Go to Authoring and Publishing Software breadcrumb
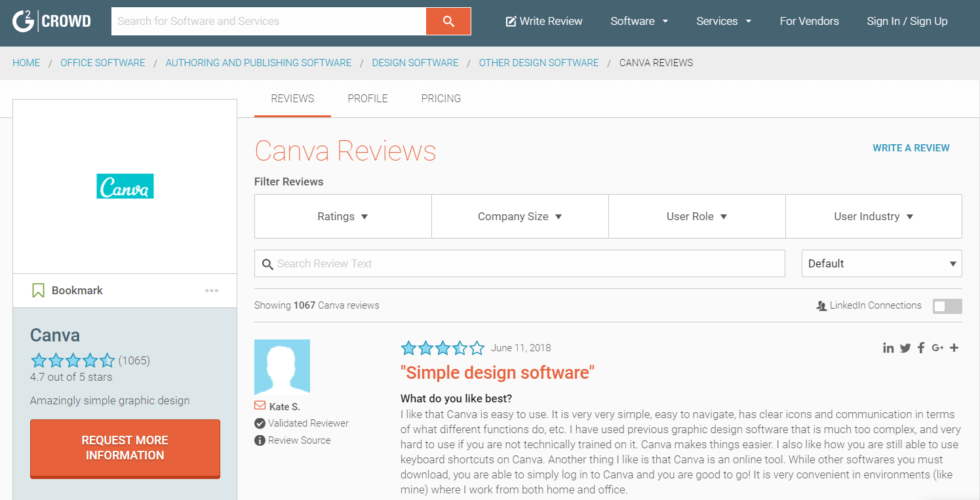This screenshot has height=500, width=980. (x=258, y=63)
